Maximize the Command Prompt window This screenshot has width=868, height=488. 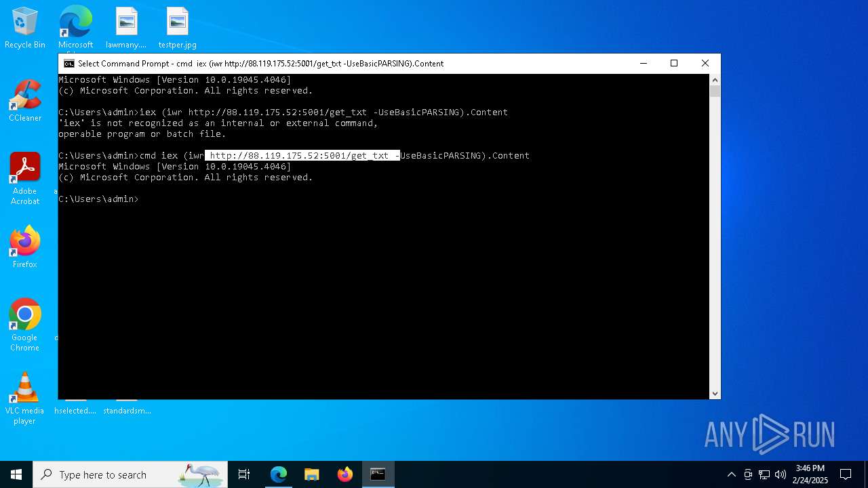click(x=674, y=63)
